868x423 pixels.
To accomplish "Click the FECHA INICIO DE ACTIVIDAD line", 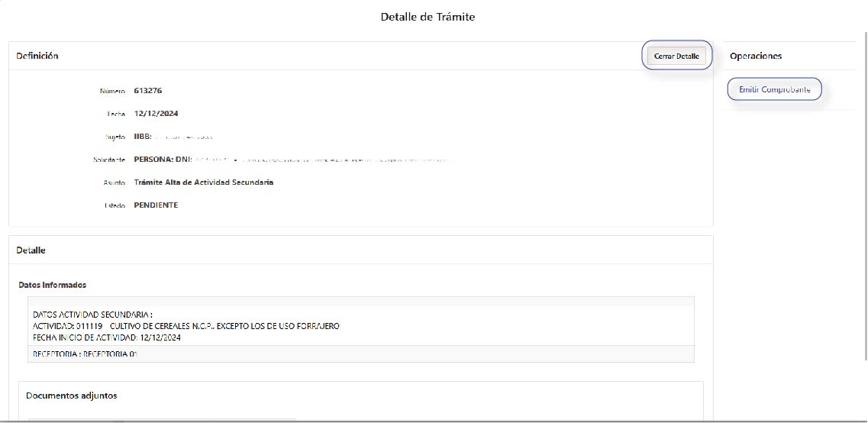I will tap(106, 337).
